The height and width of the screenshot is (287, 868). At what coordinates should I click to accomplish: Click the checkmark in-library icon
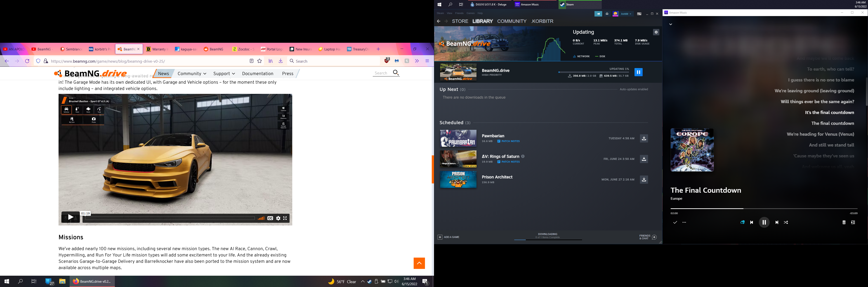675,222
